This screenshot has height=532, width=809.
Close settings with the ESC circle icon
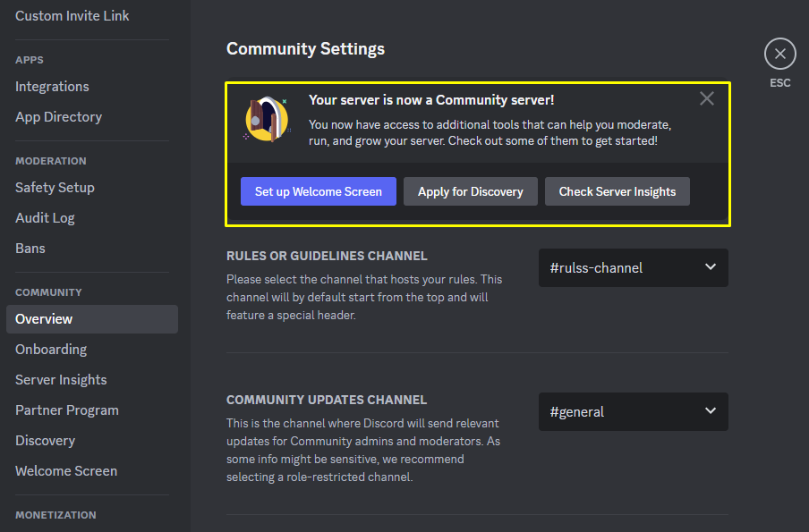click(x=779, y=54)
